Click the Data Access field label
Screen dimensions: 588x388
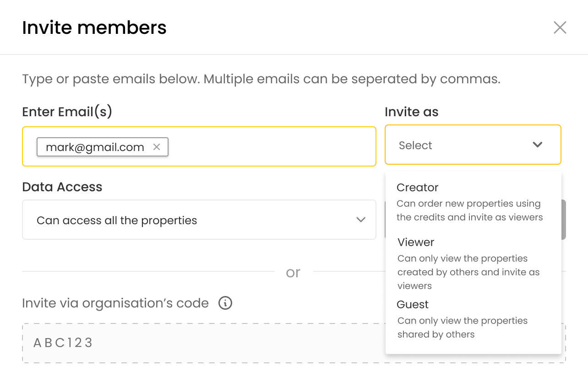point(62,187)
